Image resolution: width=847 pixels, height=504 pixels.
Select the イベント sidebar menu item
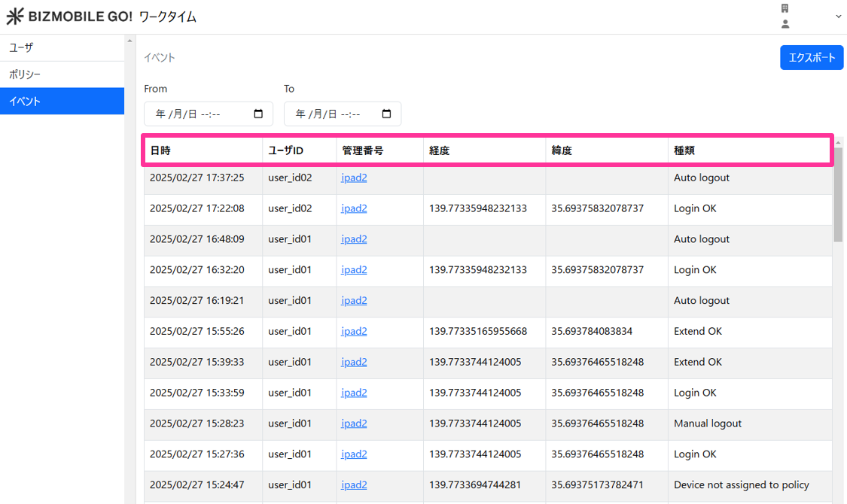[62, 102]
